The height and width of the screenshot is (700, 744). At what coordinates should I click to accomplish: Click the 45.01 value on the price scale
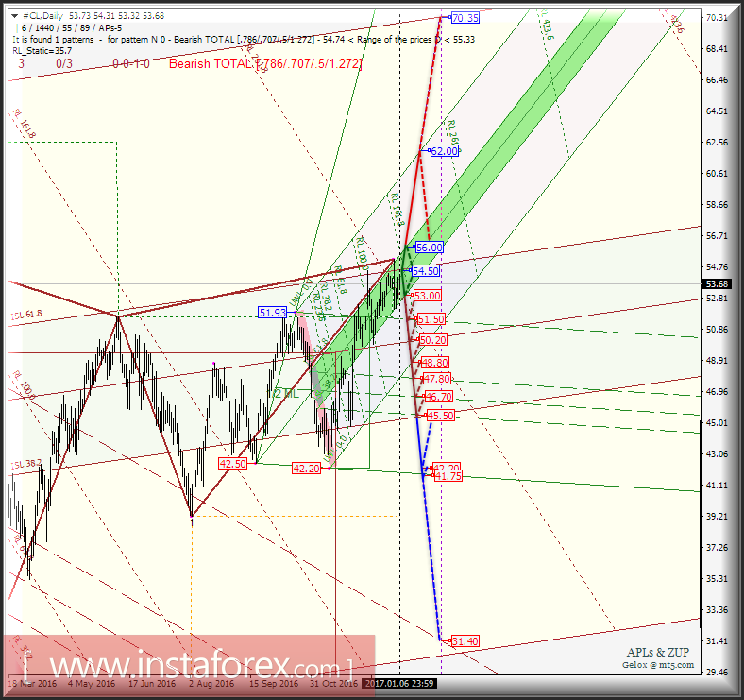717,422
